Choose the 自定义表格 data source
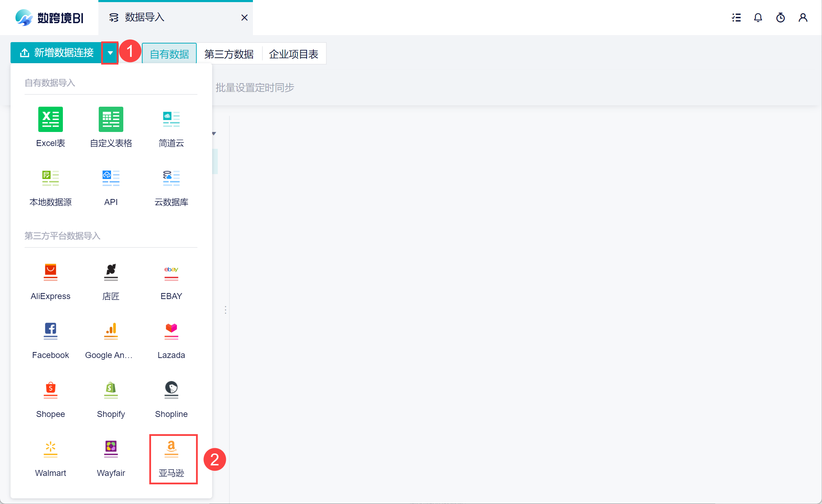Image resolution: width=822 pixels, height=504 pixels. [x=111, y=120]
